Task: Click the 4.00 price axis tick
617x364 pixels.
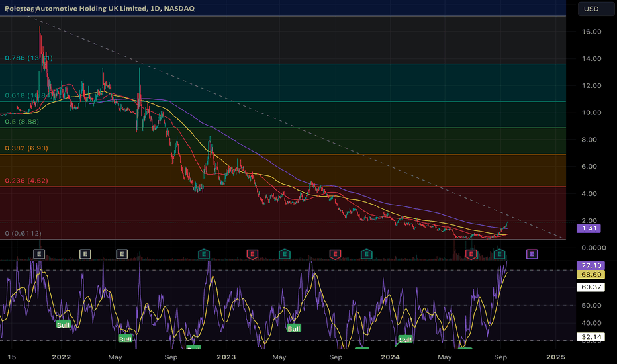Action: point(589,194)
